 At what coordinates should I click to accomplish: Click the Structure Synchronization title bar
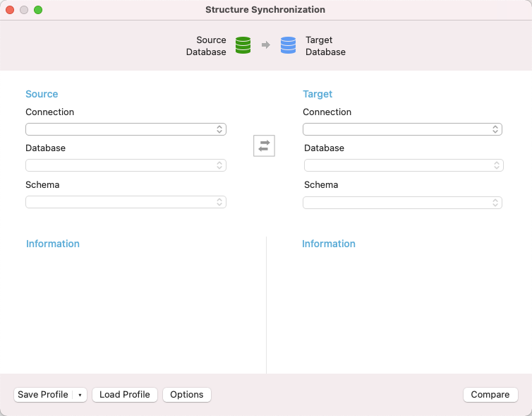tap(265, 10)
